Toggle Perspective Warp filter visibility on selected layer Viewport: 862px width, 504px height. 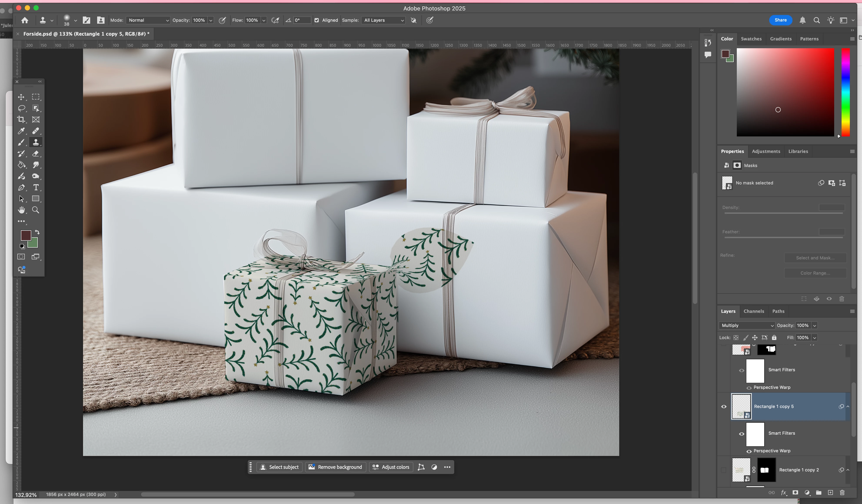pyautogui.click(x=749, y=451)
